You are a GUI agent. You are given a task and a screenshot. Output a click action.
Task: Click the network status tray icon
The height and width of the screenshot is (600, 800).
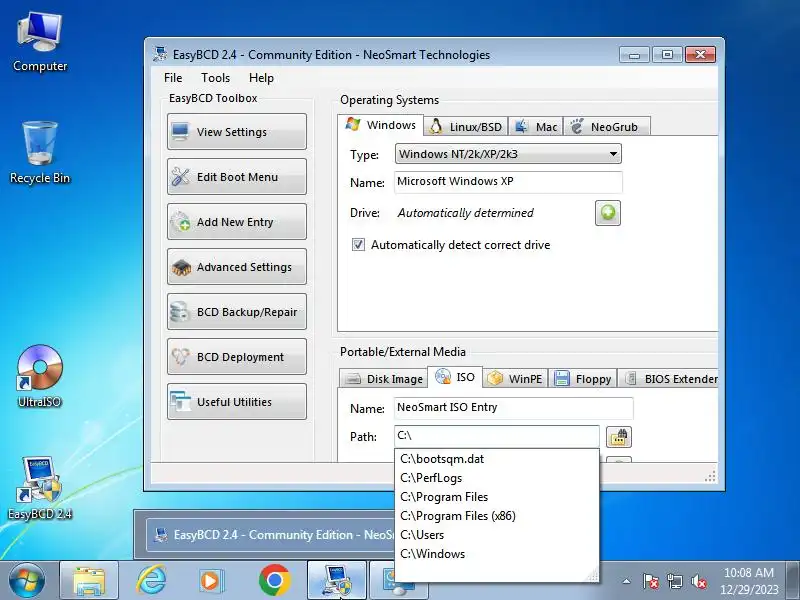point(675,581)
